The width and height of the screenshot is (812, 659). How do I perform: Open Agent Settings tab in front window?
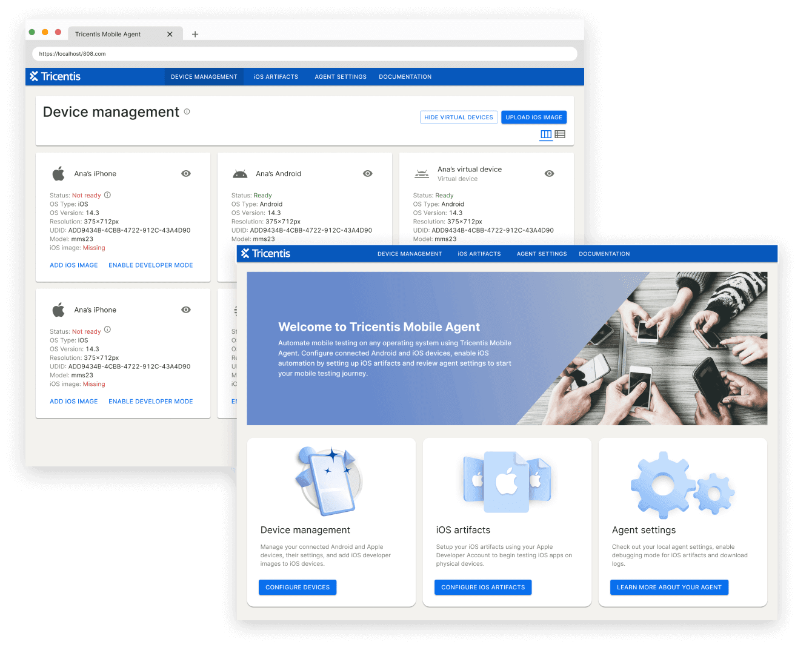542,254
